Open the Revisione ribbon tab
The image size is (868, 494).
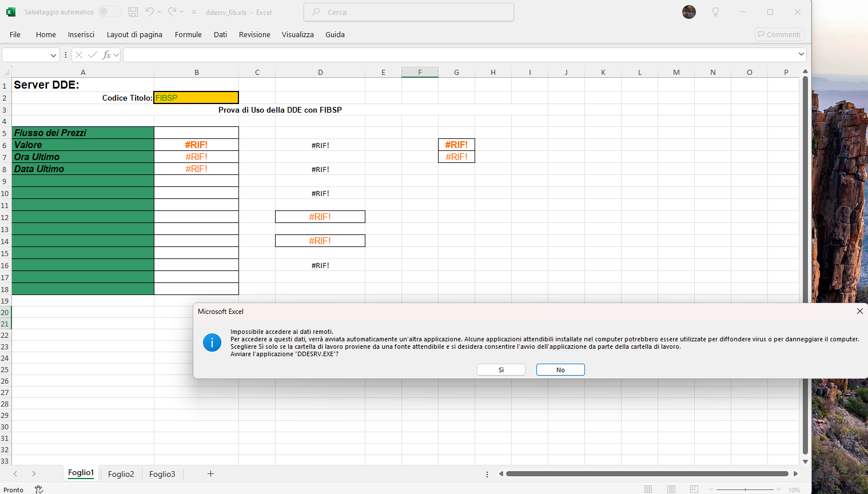coord(254,34)
